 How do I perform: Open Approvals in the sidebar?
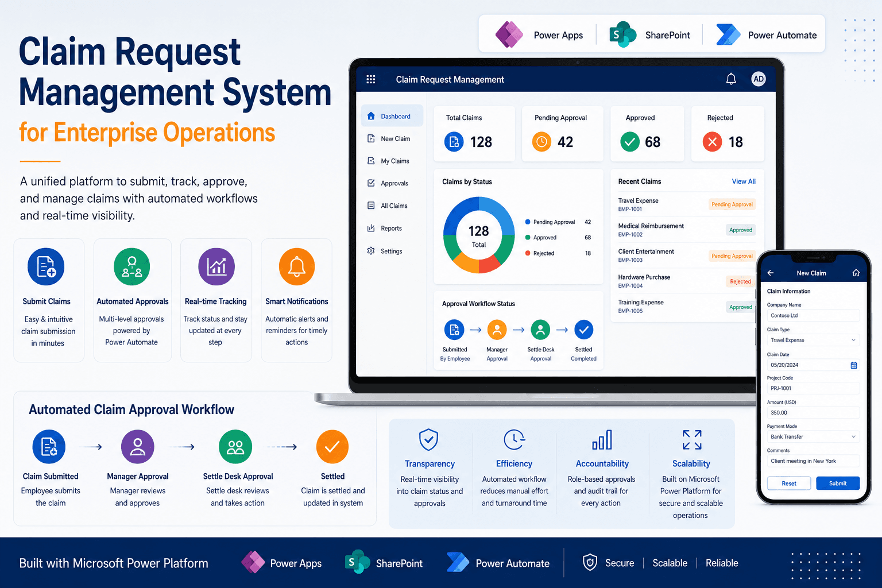(x=392, y=183)
